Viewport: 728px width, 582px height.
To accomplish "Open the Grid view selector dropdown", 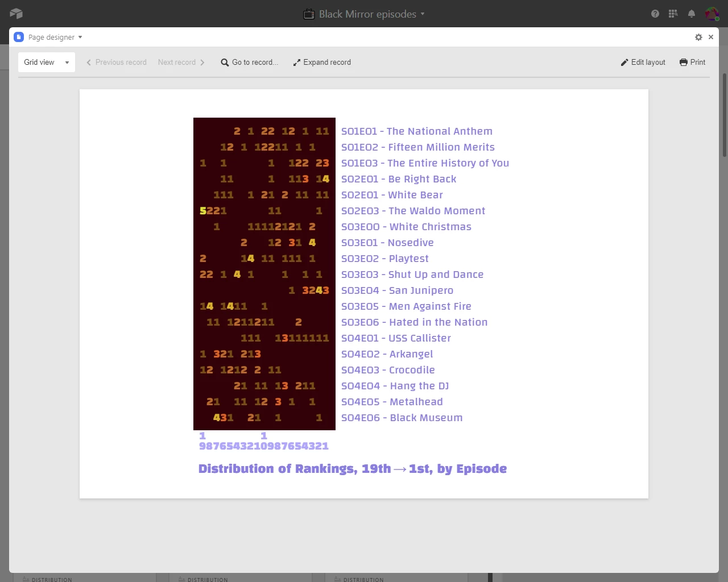I will click(47, 63).
